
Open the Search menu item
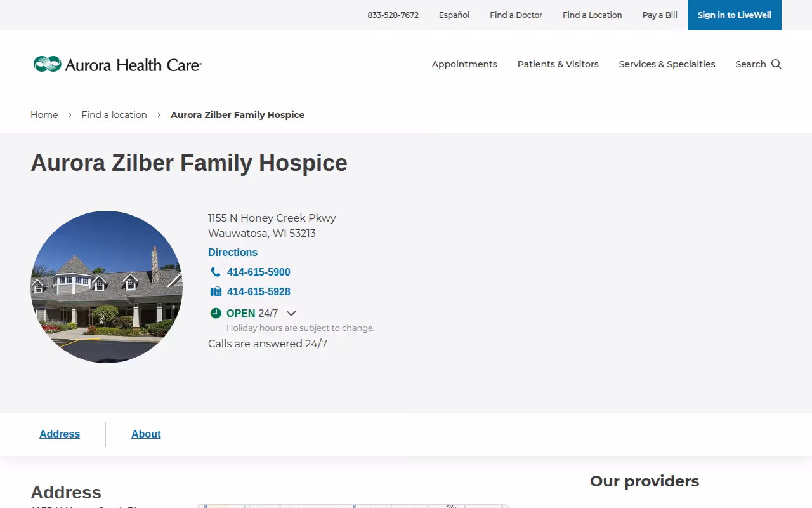click(x=758, y=64)
